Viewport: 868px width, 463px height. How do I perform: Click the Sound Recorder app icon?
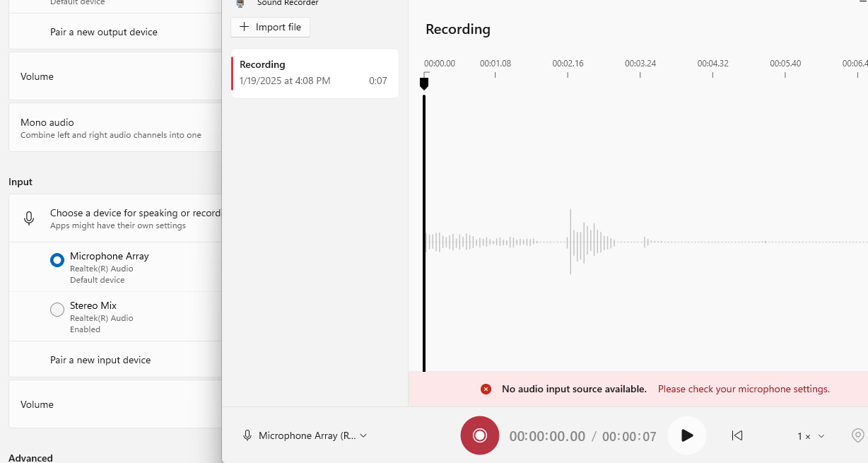(240, 3)
